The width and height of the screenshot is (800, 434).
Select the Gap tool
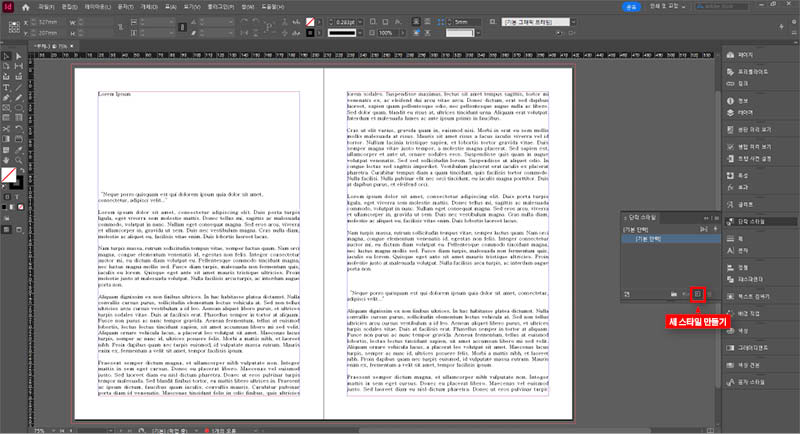point(19,66)
